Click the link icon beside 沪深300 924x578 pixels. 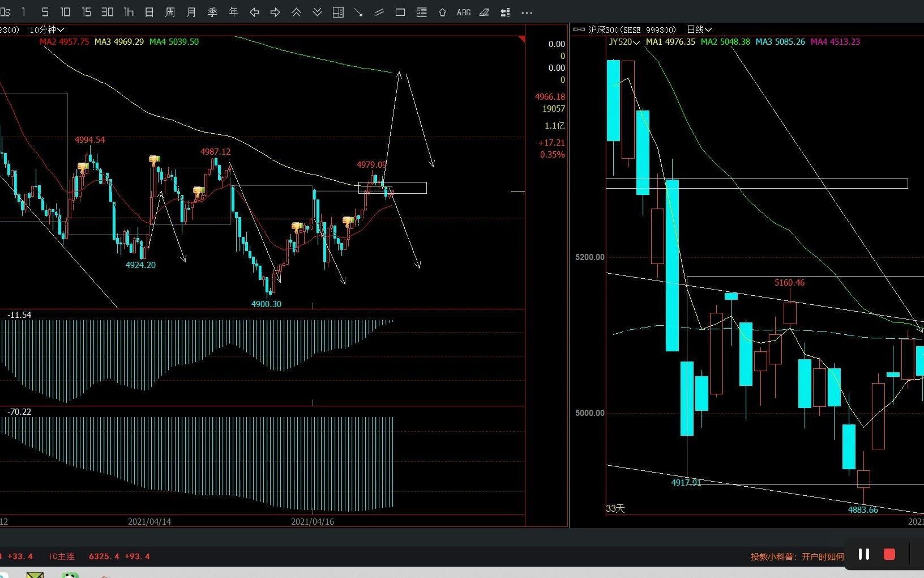click(579, 29)
